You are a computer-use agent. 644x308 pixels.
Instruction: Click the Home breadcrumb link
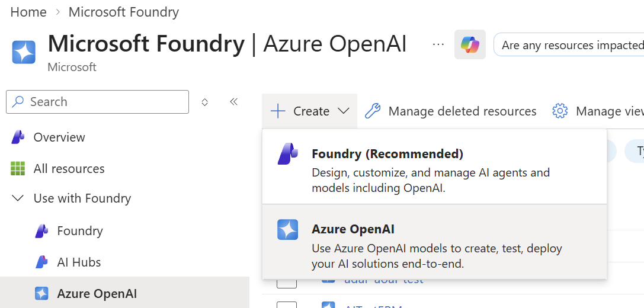click(28, 12)
